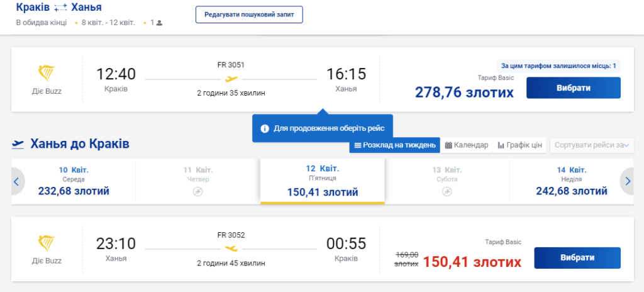The image size is (644, 292).
Task: Click the plane icon beside Ханья до Краків
Action: pos(18,144)
